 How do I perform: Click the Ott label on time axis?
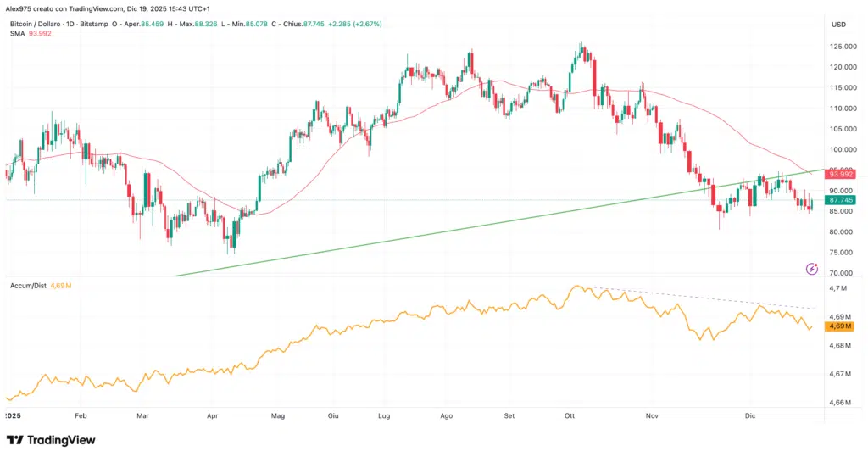tap(570, 416)
